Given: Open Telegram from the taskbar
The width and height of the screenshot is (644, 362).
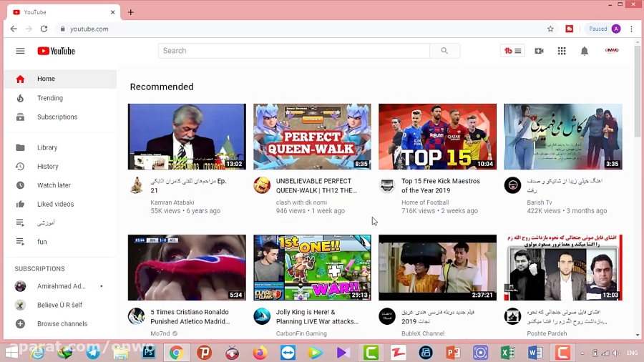Looking at the screenshot, I should tap(93, 352).
